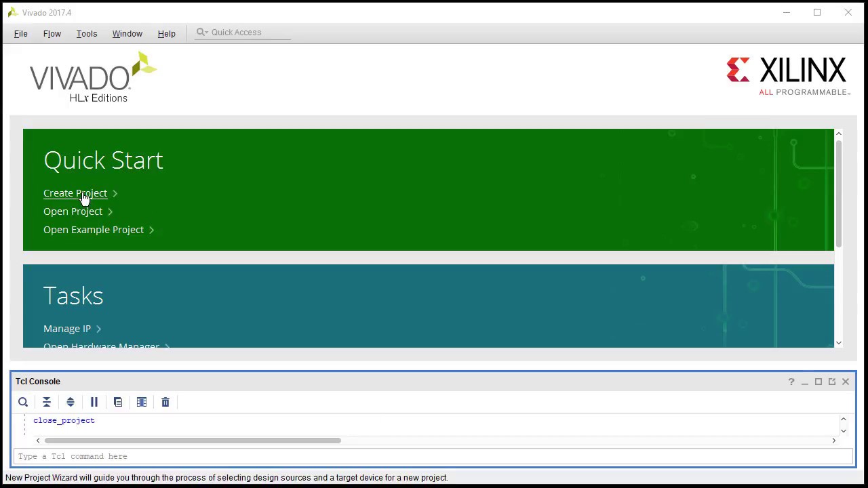Open the Tools menu
Viewport: 868px width, 488px height.
tap(87, 33)
